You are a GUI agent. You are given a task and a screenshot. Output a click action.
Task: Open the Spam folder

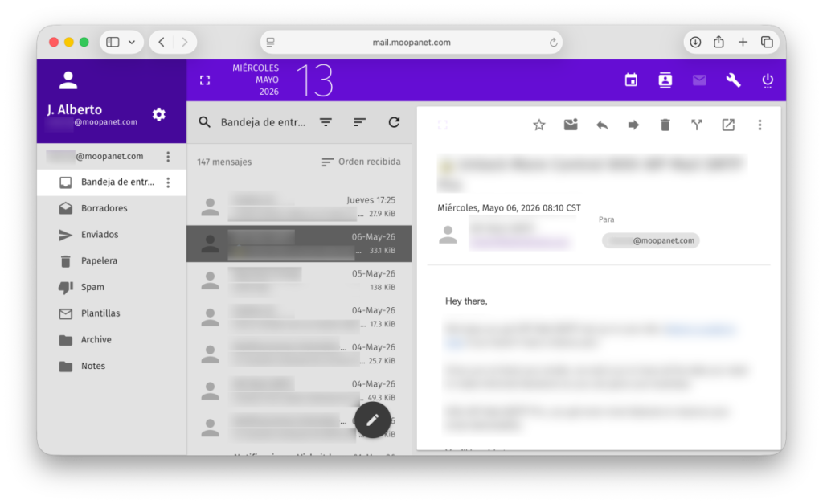111,287
